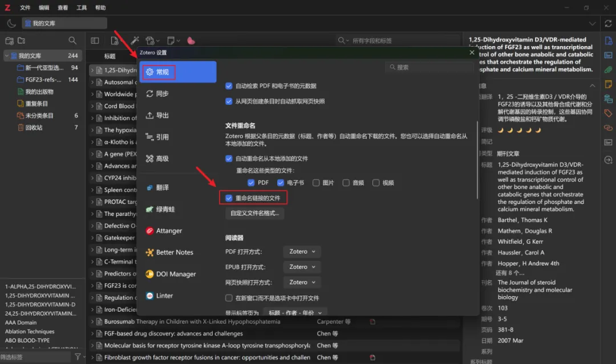
Task: Open the 文件 menu
Action: click(25, 7)
